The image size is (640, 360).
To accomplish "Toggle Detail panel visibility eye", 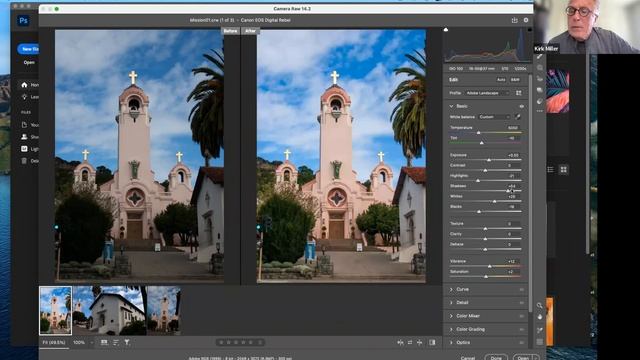I will pyautogui.click(x=522, y=303).
